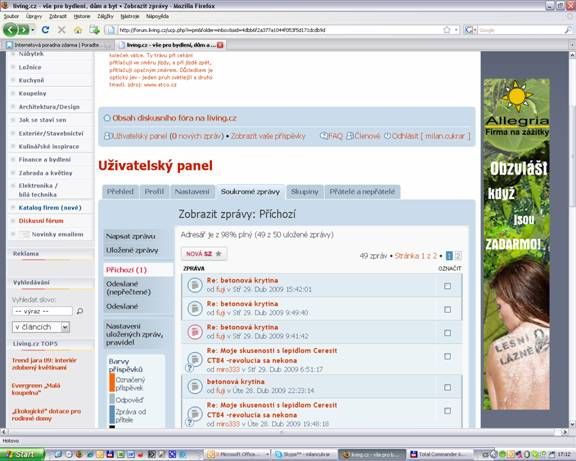The height and width of the screenshot is (461, 576).
Task: Click the NOVÁ SZ button
Action: click(x=204, y=253)
